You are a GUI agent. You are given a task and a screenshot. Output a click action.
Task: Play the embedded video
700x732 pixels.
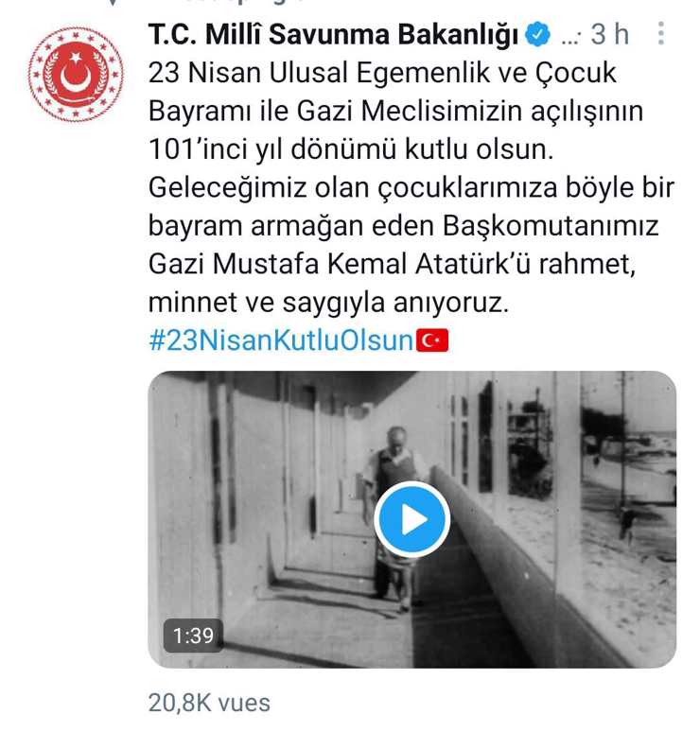[412, 519]
